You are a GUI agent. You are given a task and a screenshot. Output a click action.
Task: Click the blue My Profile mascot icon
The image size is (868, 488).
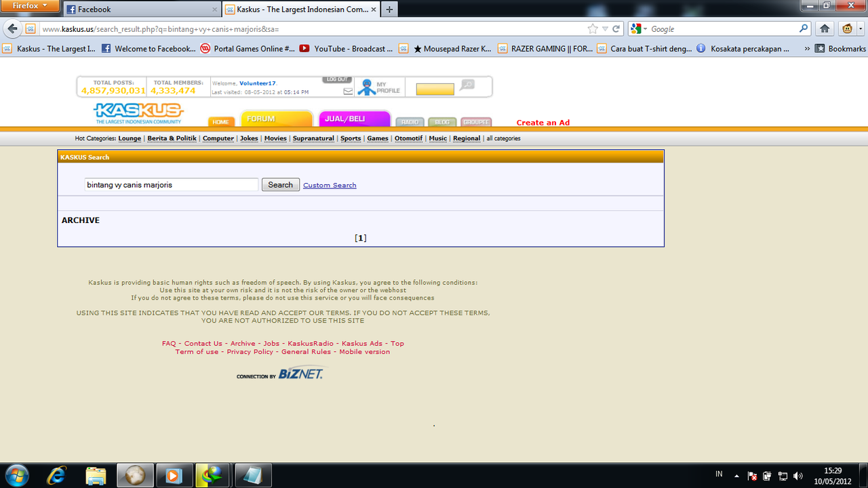tap(367, 87)
